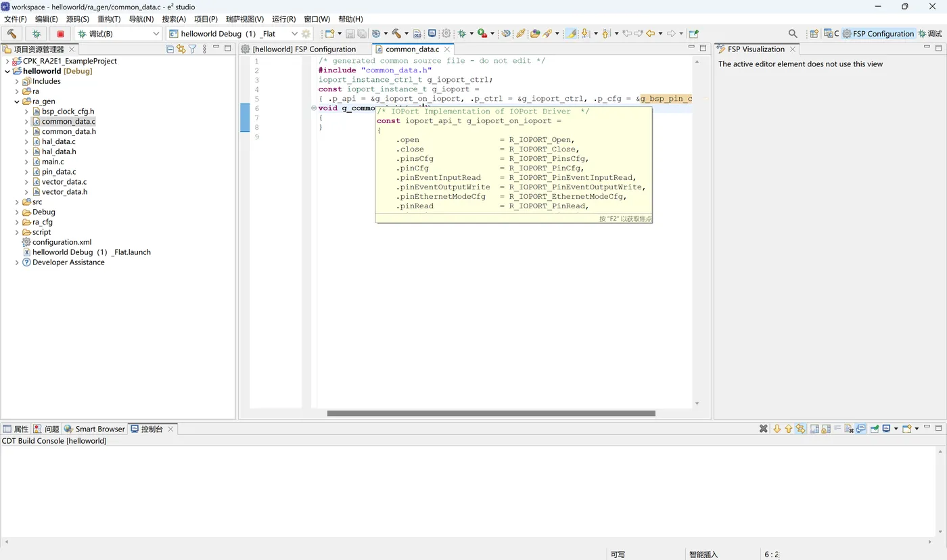Screen dimensions: 947x560
Task: Collapse the ra_gen folder
Action: coord(17,101)
